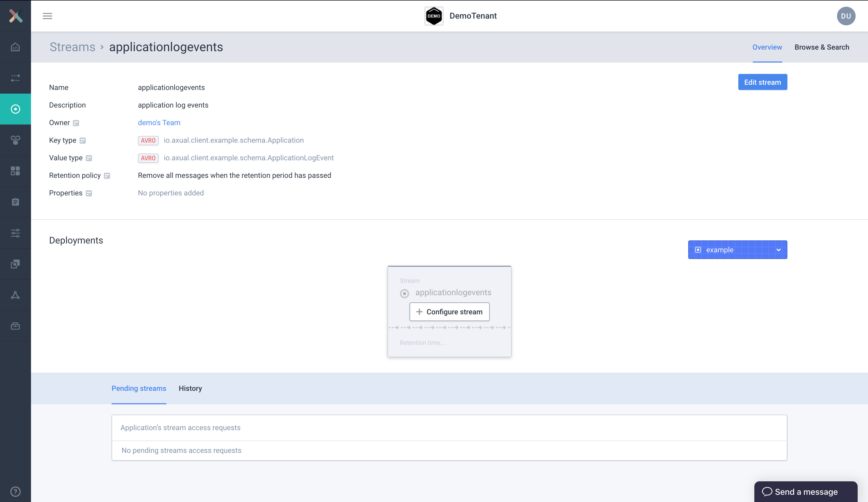
Task: Click the info icon next to Key type
Action: tap(83, 141)
